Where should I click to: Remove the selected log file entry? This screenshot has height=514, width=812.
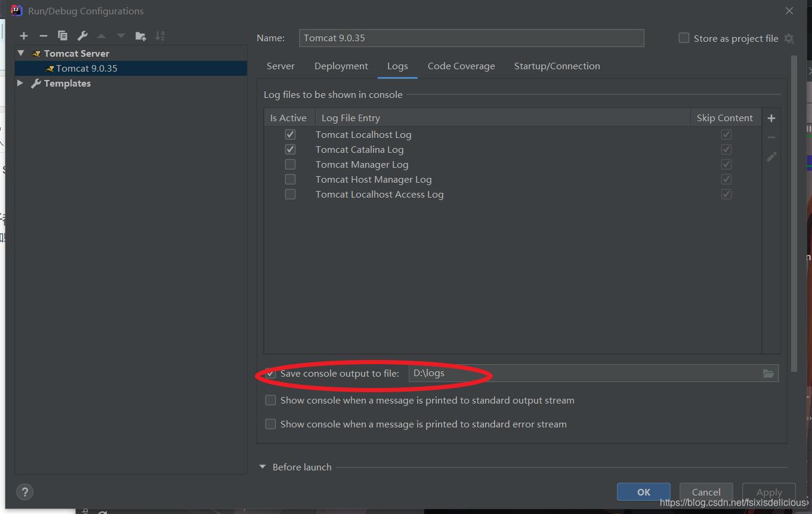pos(771,137)
